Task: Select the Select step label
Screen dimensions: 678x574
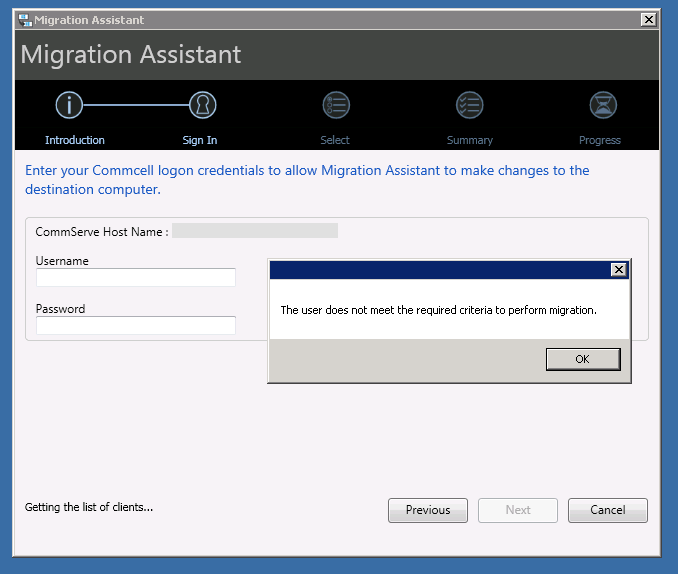Action: (x=335, y=140)
